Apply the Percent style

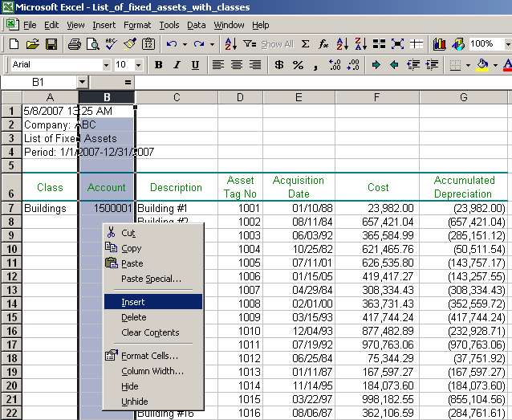point(298,65)
